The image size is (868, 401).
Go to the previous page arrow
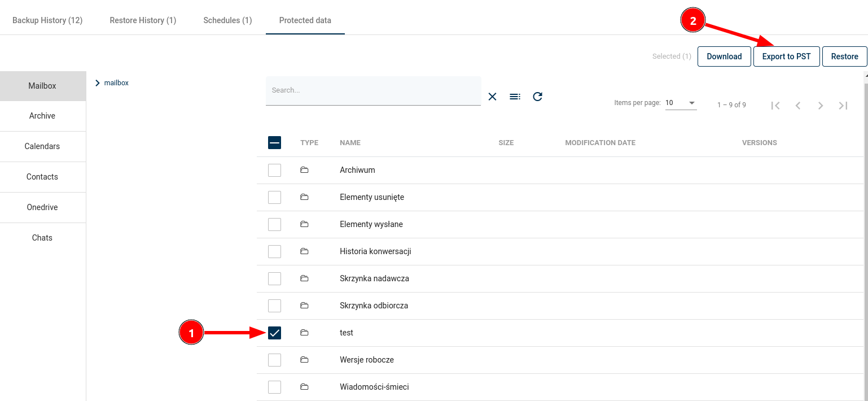pos(798,106)
